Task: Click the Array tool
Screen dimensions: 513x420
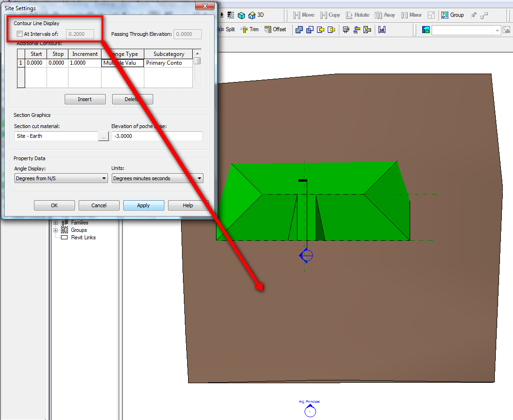Action: pos(385,15)
